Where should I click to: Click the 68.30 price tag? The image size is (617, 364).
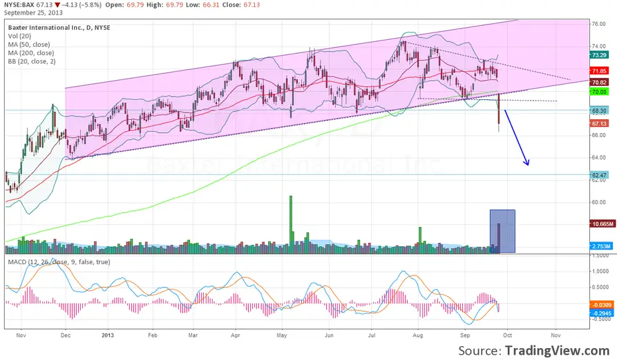click(599, 111)
